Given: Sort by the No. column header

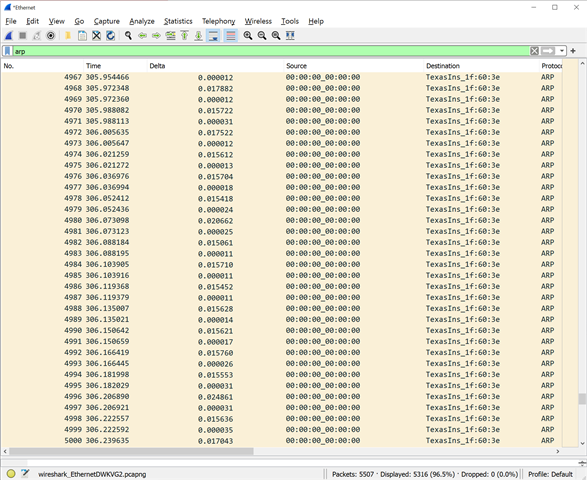Looking at the screenshot, I should tap(42, 66).
